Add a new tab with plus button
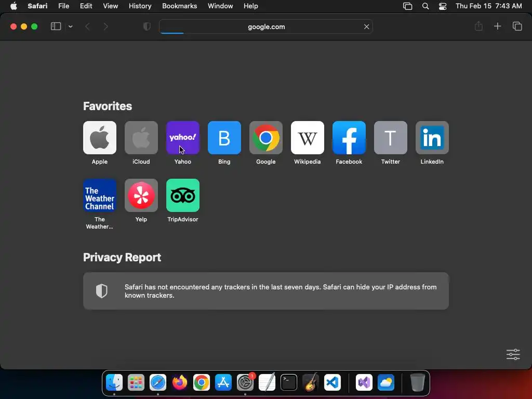 point(497,26)
